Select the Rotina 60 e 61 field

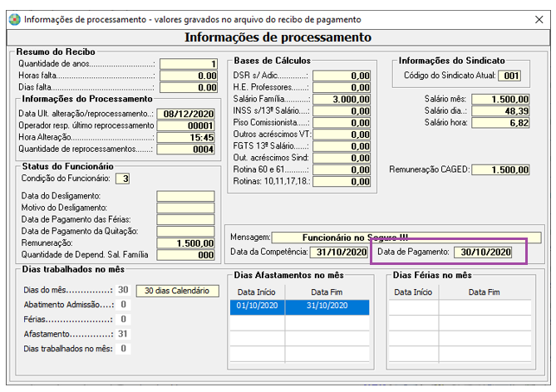tap(342, 169)
